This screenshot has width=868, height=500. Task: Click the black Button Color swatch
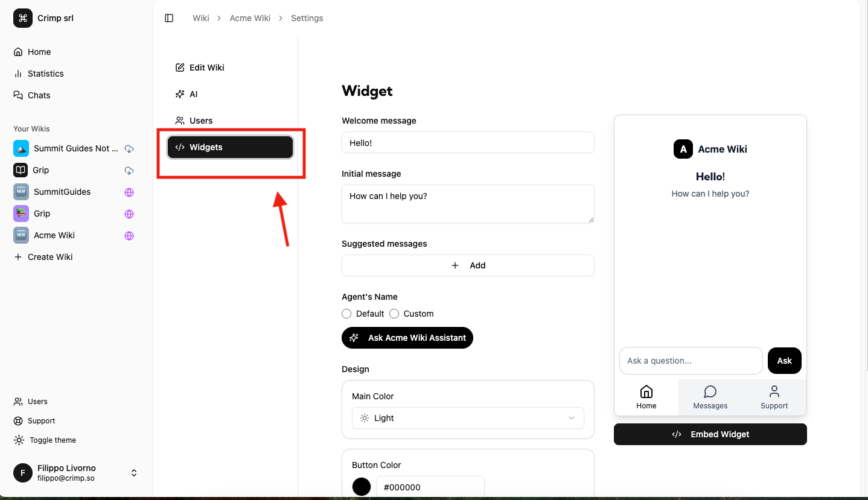coord(362,487)
